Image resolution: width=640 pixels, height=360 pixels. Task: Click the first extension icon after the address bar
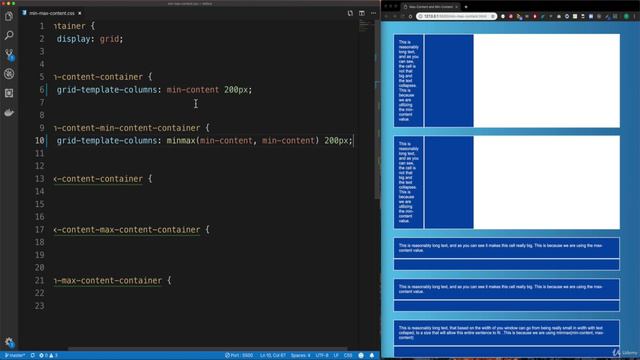pyautogui.click(x=503, y=16)
